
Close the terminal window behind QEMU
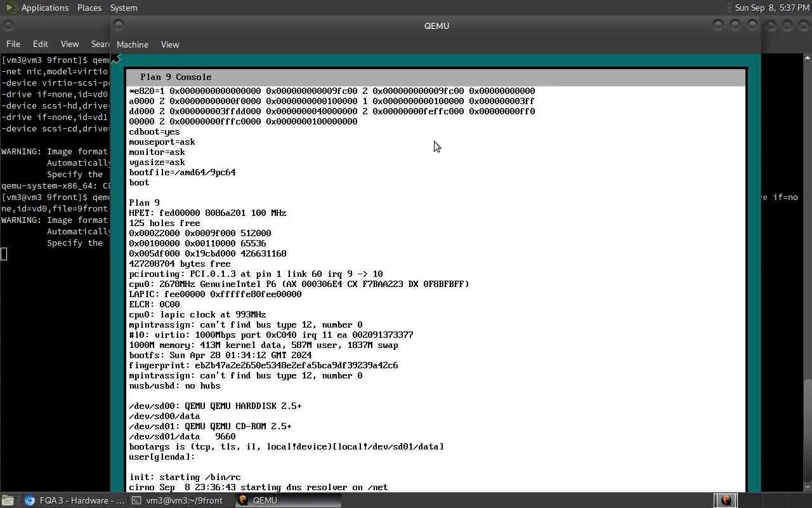804,25
